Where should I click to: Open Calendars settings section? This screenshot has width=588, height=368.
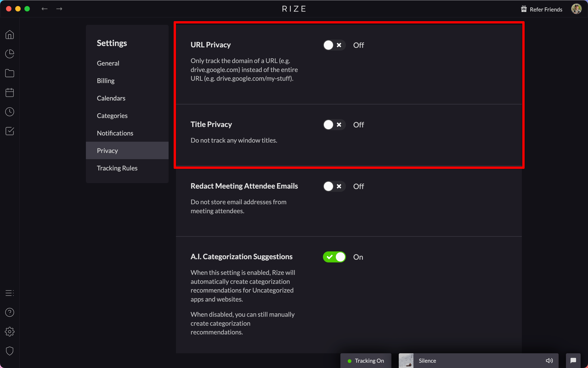(x=127, y=98)
